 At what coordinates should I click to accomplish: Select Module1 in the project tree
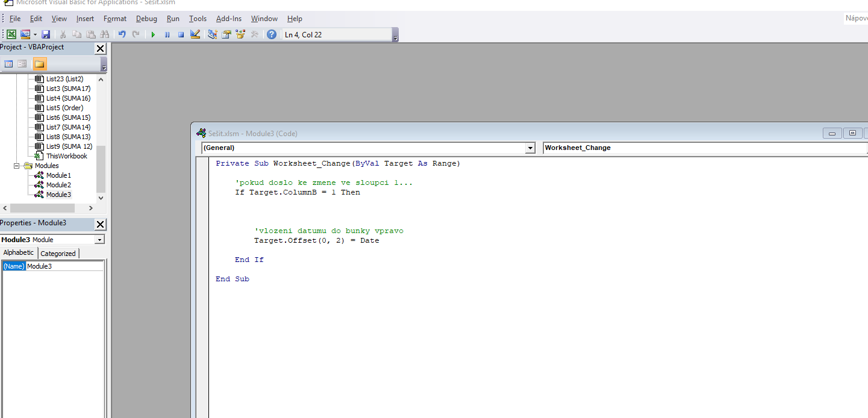pos(58,175)
